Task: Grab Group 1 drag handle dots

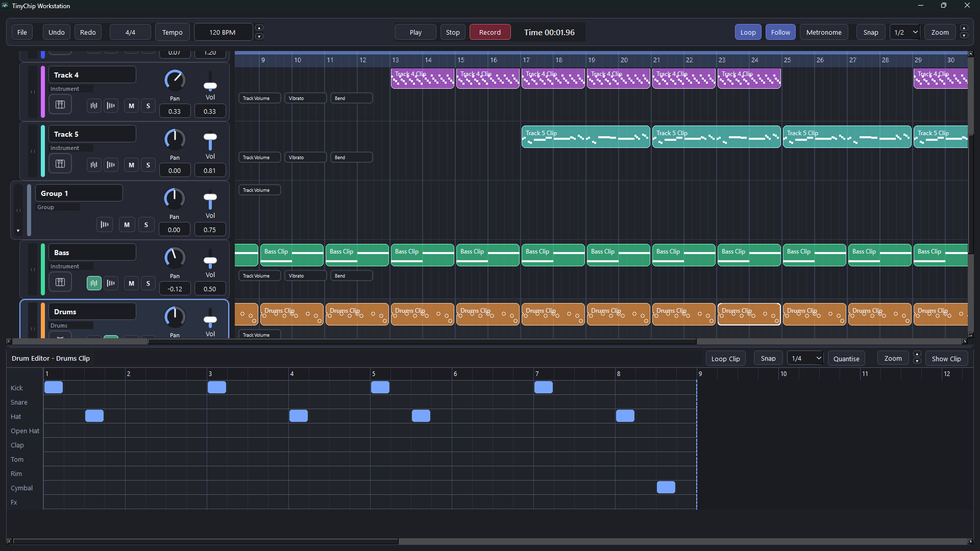Action: (19, 211)
